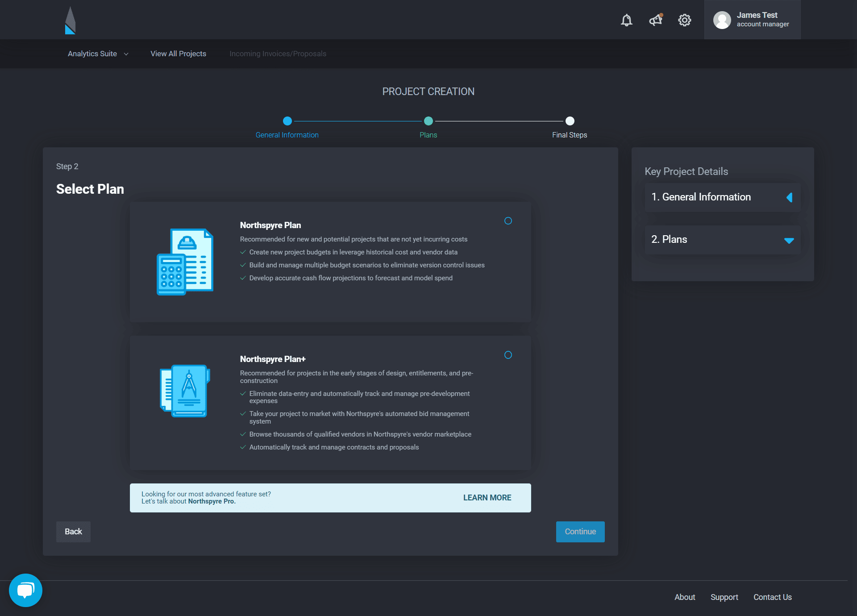Click the Northspyre Plan+ blueprint illustration

[x=185, y=391]
